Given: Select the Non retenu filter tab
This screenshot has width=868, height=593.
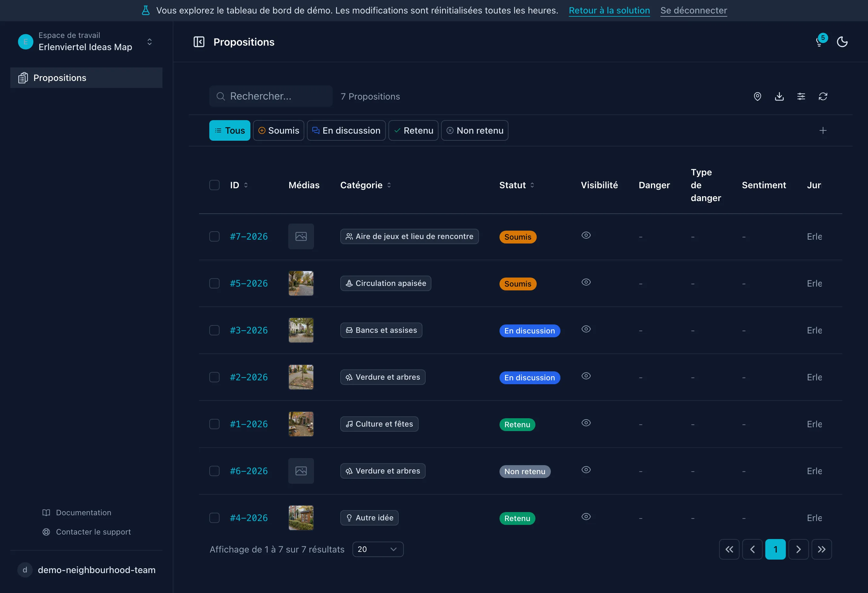Looking at the screenshot, I should coord(475,130).
